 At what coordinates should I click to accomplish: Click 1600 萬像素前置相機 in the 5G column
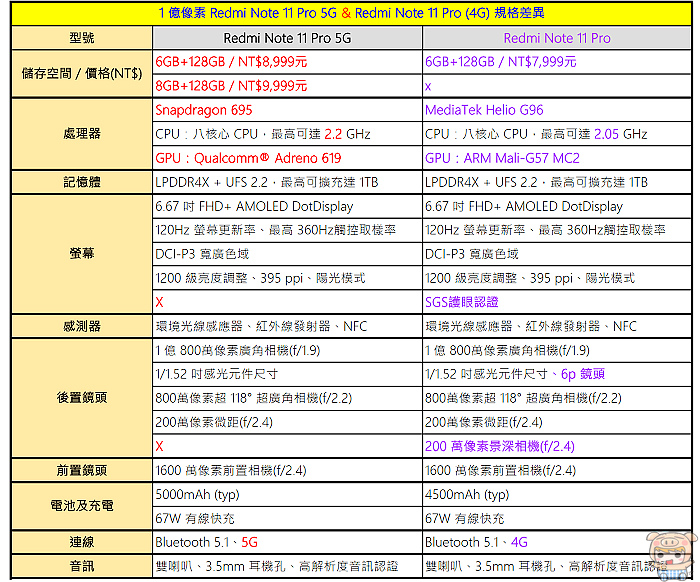coord(287,470)
